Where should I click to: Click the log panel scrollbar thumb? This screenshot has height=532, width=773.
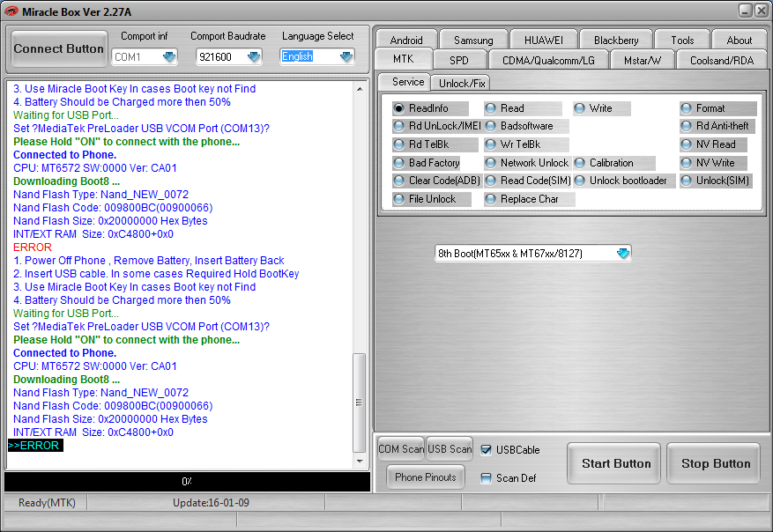tap(360, 403)
